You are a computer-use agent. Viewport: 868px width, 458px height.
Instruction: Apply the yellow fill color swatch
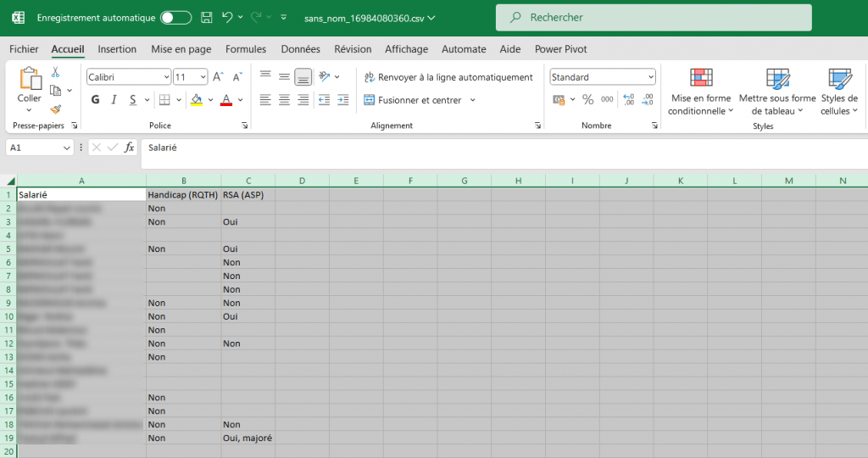(x=197, y=100)
